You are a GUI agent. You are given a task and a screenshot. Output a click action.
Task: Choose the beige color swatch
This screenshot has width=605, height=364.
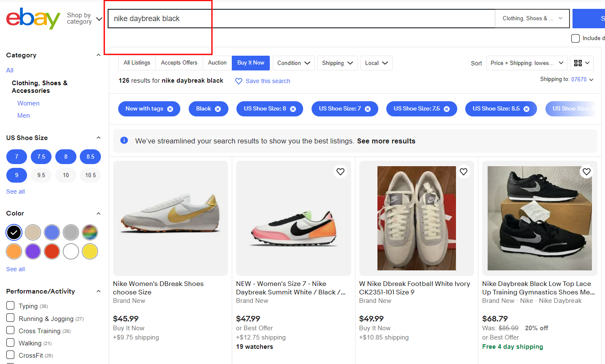coord(33,232)
